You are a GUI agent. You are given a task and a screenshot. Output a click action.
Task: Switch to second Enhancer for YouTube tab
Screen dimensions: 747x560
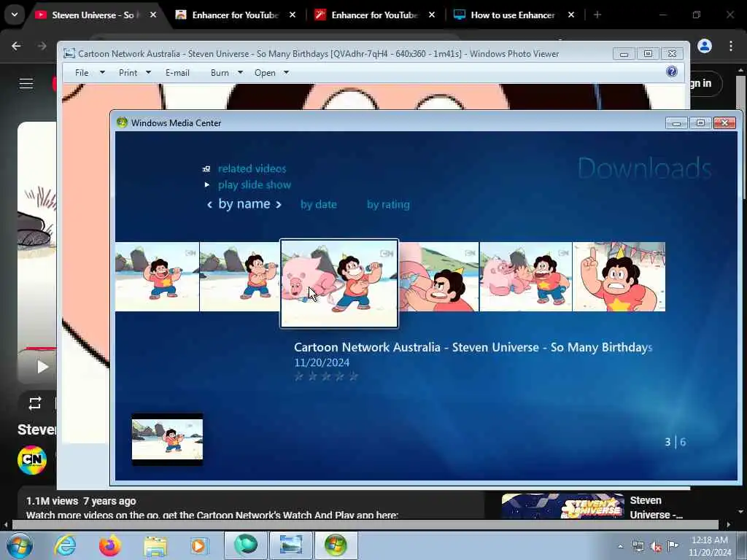pos(374,15)
